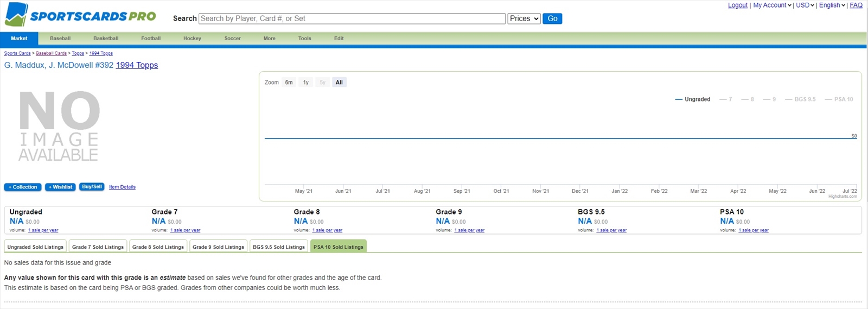The width and height of the screenshot is (868, 309).
Task: Toggle grade 8 series in chart legend
Action: click(748, 99)
